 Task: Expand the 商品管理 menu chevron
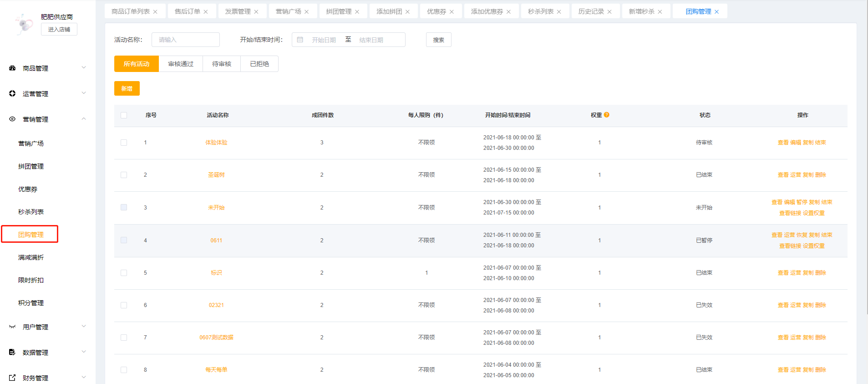point(84,67)
